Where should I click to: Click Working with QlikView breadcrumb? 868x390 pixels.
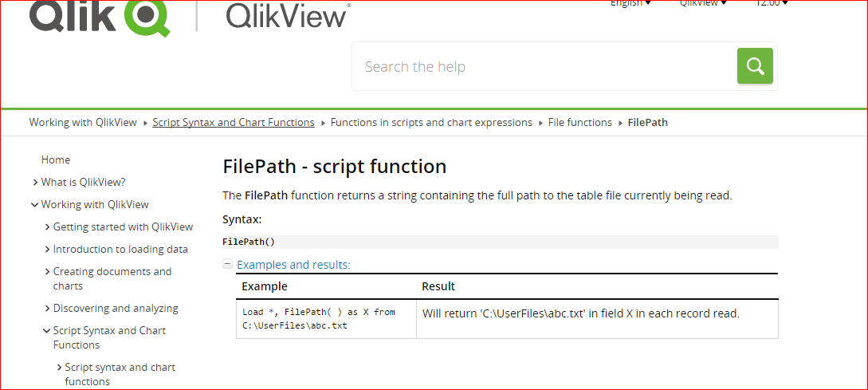(83, 122)
